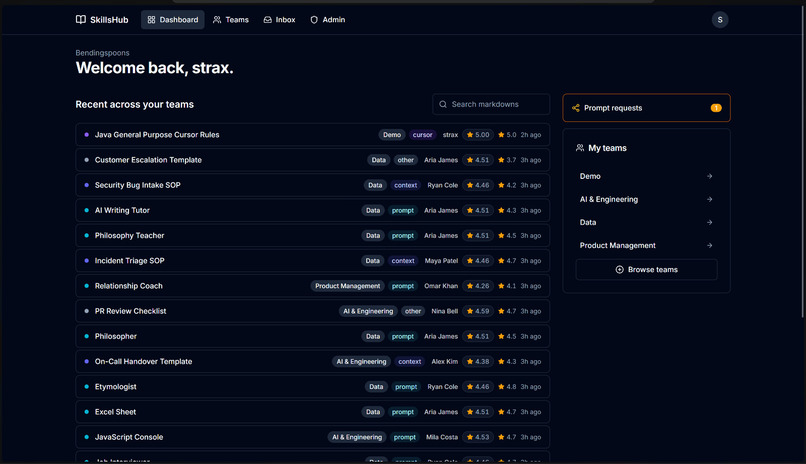
Task: Open AI Writing Tutor entry
Action: tap(313, 210)
